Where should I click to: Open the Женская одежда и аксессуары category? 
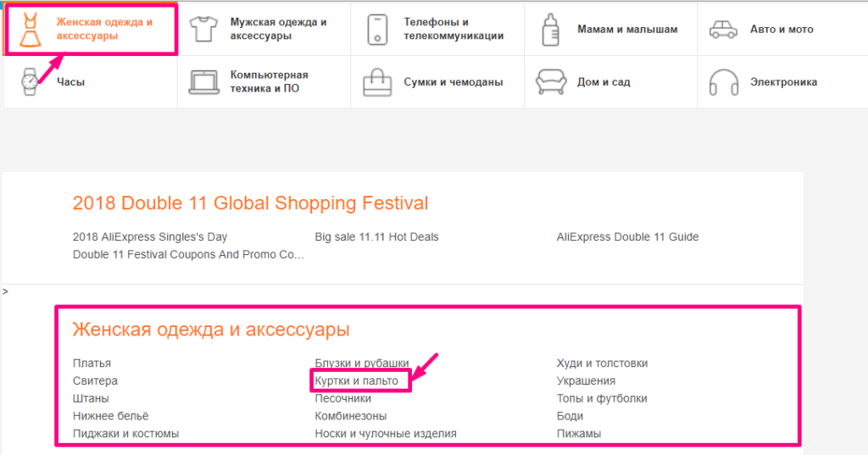pos(104,29)
